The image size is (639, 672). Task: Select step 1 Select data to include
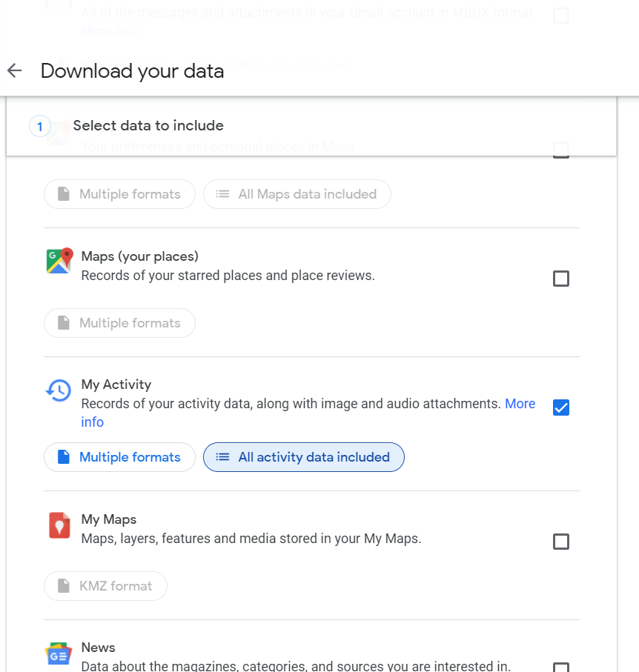148,126
